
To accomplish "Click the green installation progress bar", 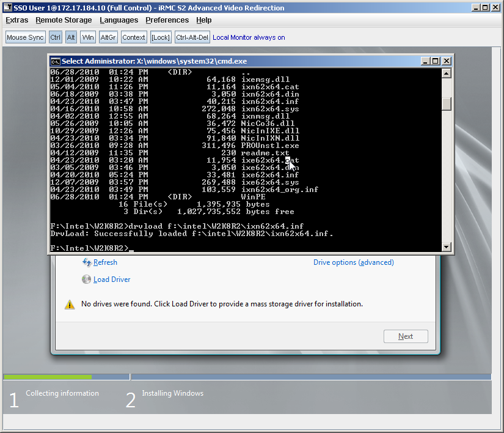I will (x=48, y=377).
